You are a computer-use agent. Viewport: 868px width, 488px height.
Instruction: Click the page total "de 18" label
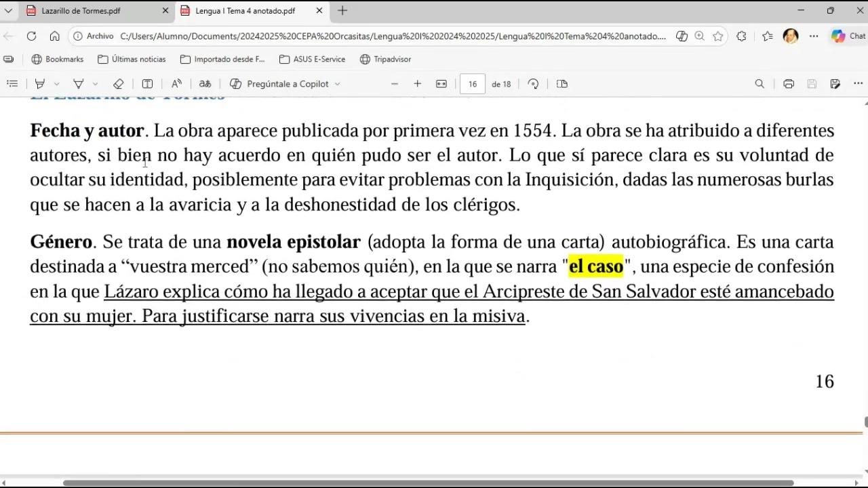click(x=501, y=84)
